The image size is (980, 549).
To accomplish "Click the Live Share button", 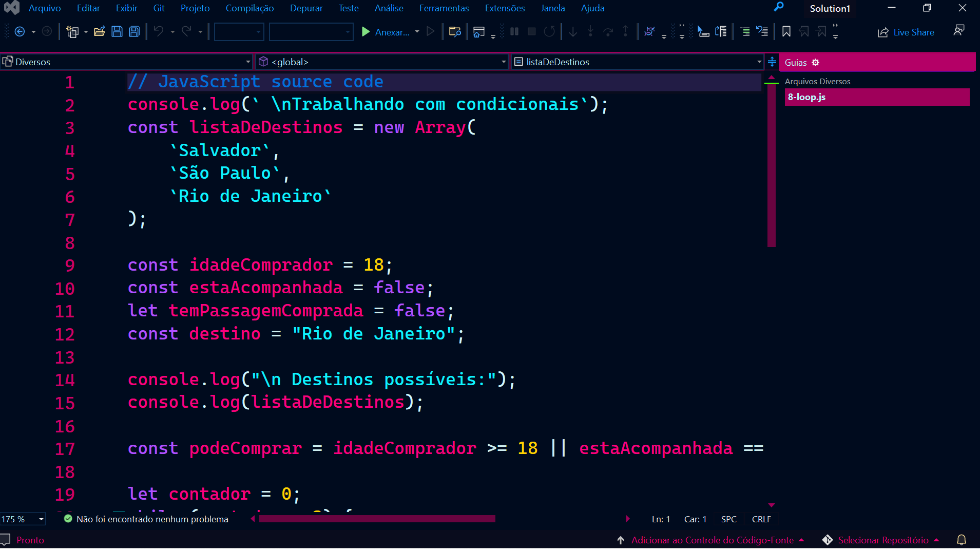I will [x=906, y=32].
